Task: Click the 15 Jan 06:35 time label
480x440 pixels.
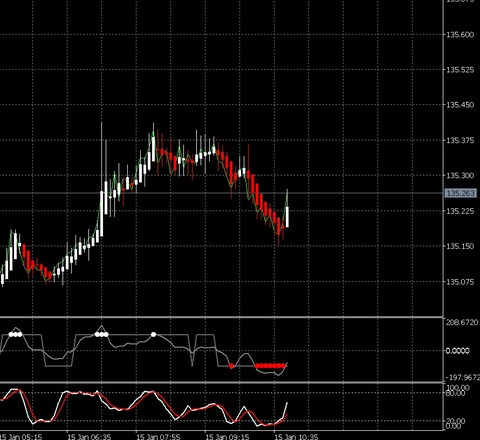Action: [x=89, y=437]
